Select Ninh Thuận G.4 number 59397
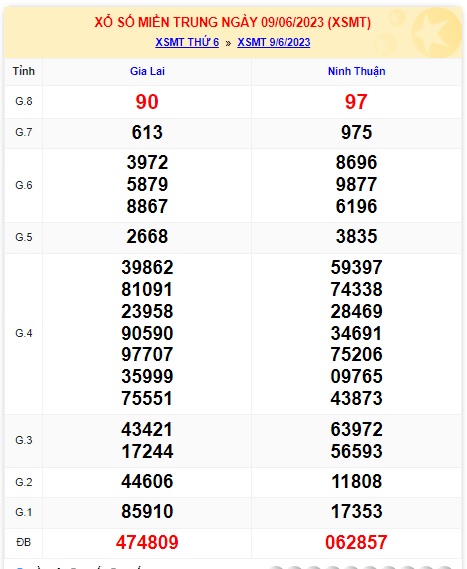This screenshot has height=569, width=467. click(356, 267)
